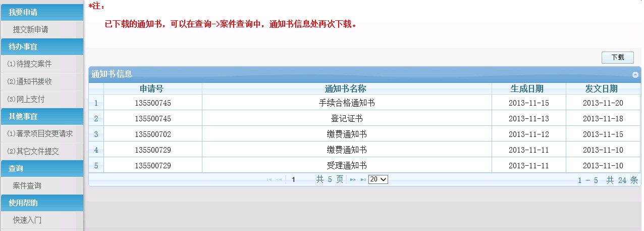Screen dimensions: 644x231
Task: Select the 登记证书 row
Action: coord(346,119)
